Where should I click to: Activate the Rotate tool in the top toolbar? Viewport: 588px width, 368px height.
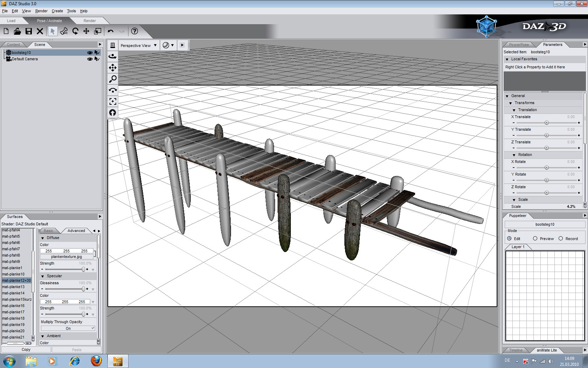[75, 31]
